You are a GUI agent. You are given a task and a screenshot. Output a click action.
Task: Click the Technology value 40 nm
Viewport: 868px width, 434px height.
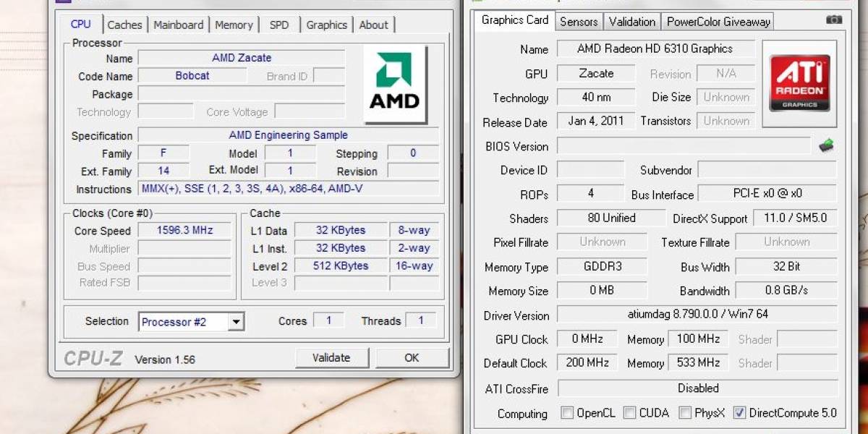pyautogui.click(x=596, y=98)
